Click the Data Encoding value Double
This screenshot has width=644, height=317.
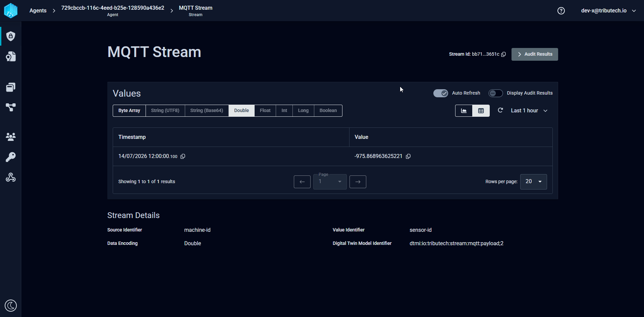pyautogui.click(x=193, y=244)
